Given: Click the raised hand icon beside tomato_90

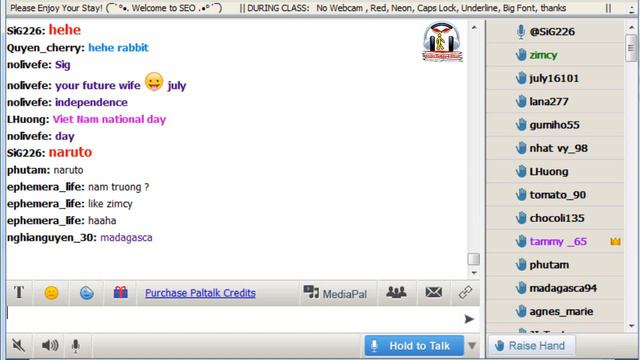Looking at the screenshot, I should [x=520, y=195].
